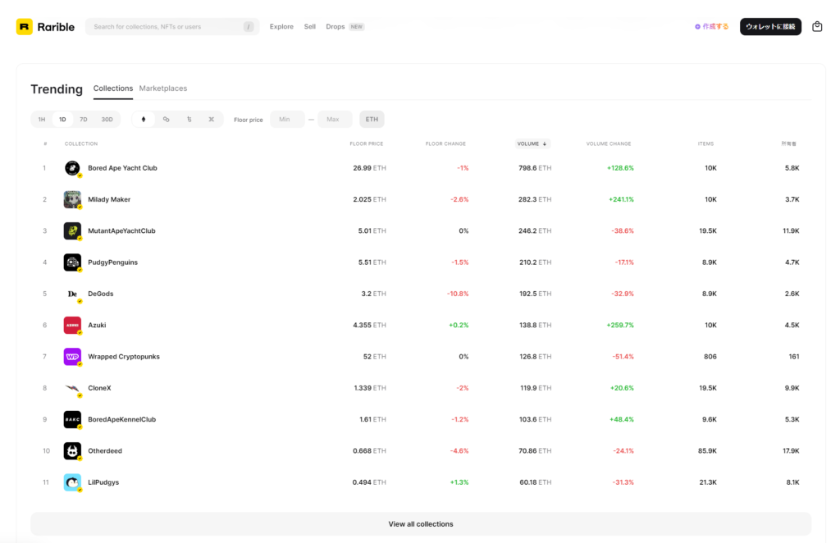Open Bored Ape Yacht Club collection name
Screen dimensions: 840x560
pyautogui.click(x=123, y=168)
